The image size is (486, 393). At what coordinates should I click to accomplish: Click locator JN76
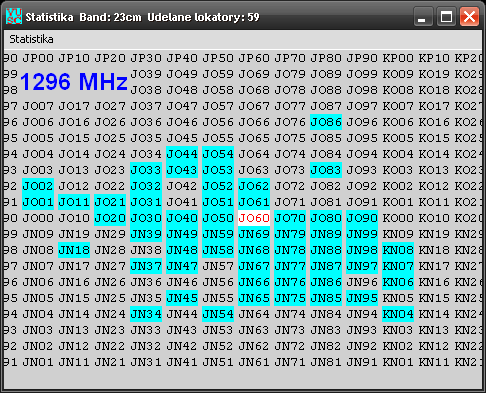tap(290, 282)
